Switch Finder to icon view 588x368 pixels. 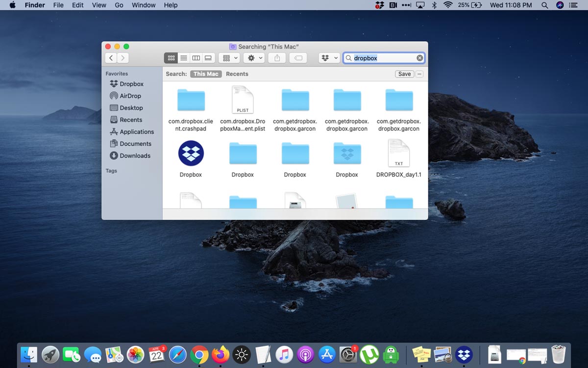pos(171,58)
